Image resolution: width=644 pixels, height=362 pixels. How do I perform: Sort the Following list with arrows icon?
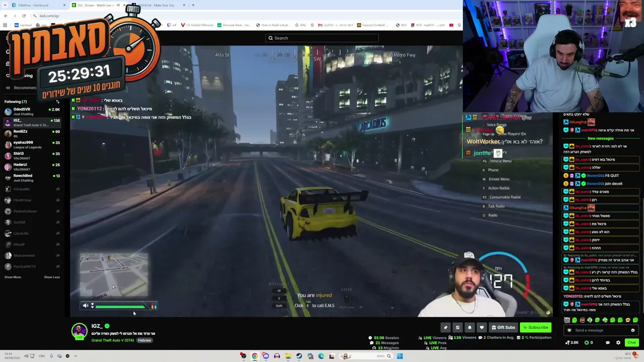pyautogui.click(x=57, y=102)
